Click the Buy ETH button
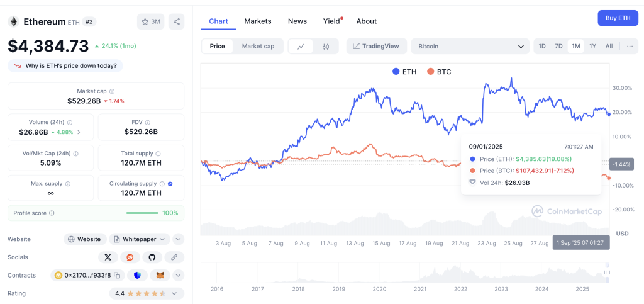 point(618,18)
